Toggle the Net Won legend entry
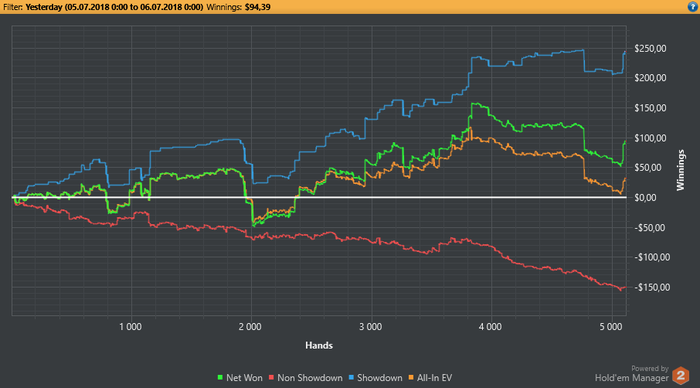Viewport: 700px width, 388px height. click(x=240, y=378)
